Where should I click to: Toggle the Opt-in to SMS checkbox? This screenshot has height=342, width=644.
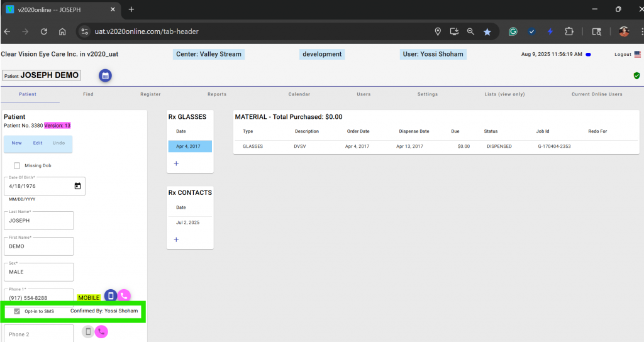click(x=17, y=311)
